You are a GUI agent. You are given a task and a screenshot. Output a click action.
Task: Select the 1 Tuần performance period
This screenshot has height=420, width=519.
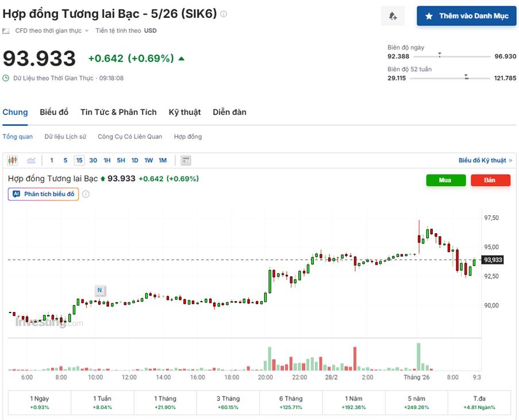pyautogui.click(x=102, y=403)
